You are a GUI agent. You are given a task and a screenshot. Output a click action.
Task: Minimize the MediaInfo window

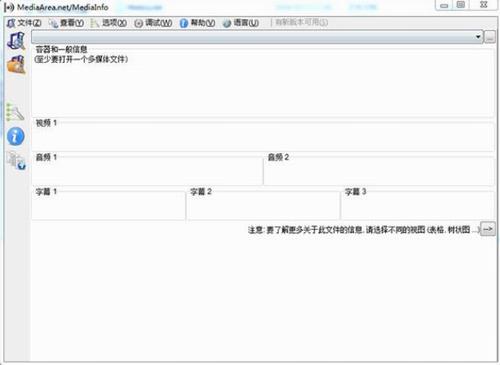point(444,5)
